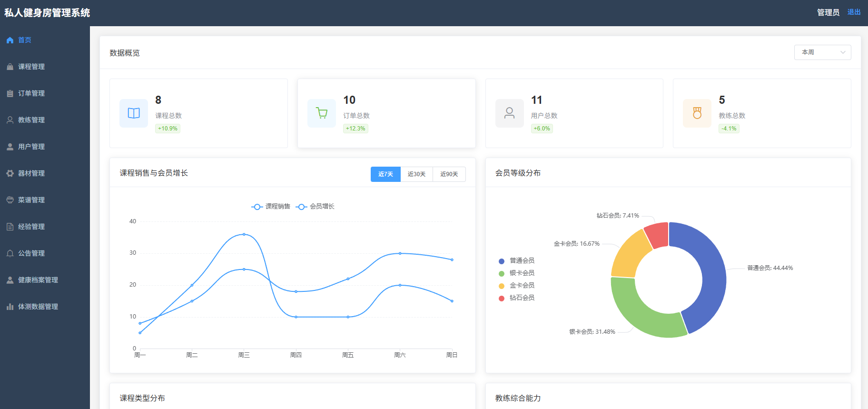Select the 近7天 range option
This screenshot has width=868, height=409.
[x=385, y=174]
